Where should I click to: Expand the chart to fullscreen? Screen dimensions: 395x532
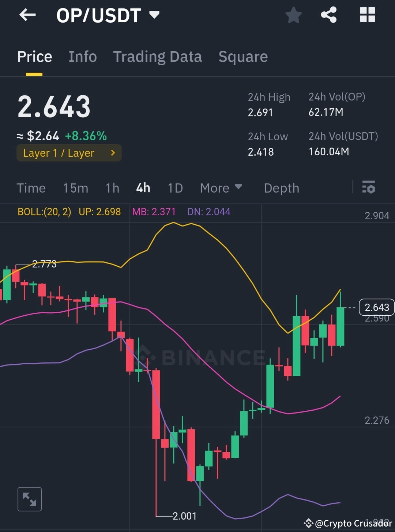click(x=30, y=499)
